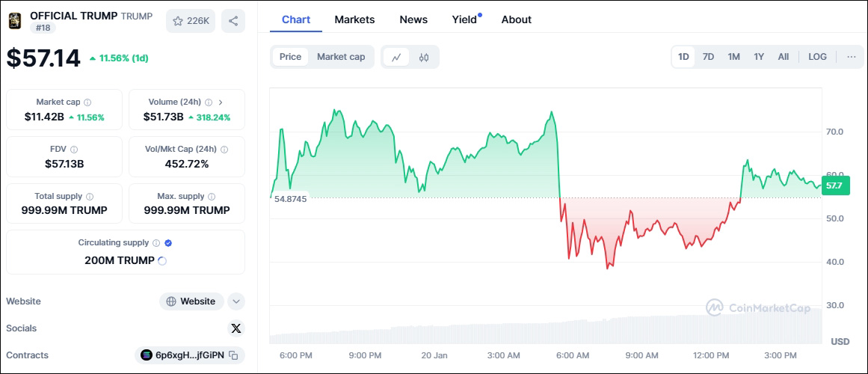Toggle chart to Market cap
The height and width of the screenshot is (374, 868).
point(341,57)
